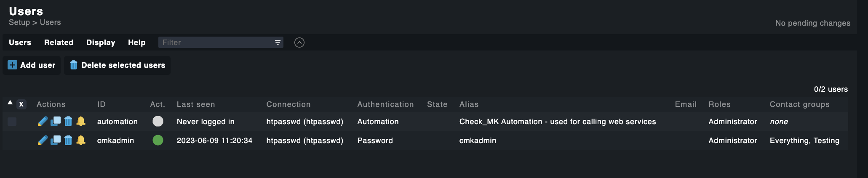Click the Add user button
868x178 pixels.
32,65
